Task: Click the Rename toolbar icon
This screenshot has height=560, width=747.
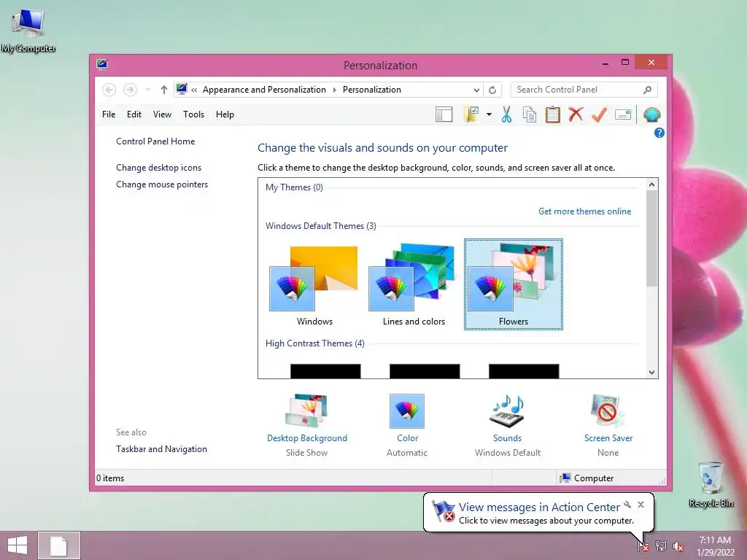Action: click(x=623, y=114)
